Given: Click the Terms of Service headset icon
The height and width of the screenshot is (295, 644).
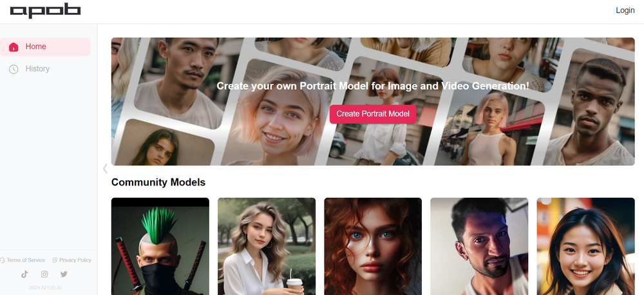Looking at the screenshot, I should click(x=2, y=260).
